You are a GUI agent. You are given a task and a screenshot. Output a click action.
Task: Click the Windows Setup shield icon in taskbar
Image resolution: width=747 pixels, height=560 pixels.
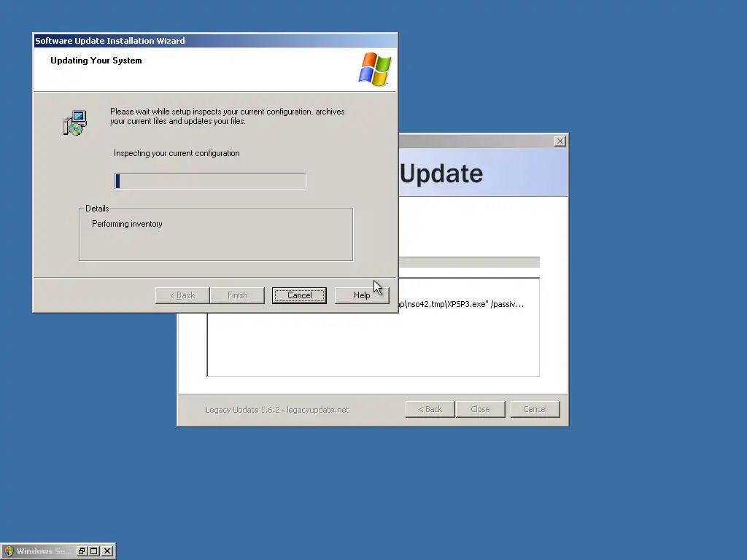tap(9, 551)
